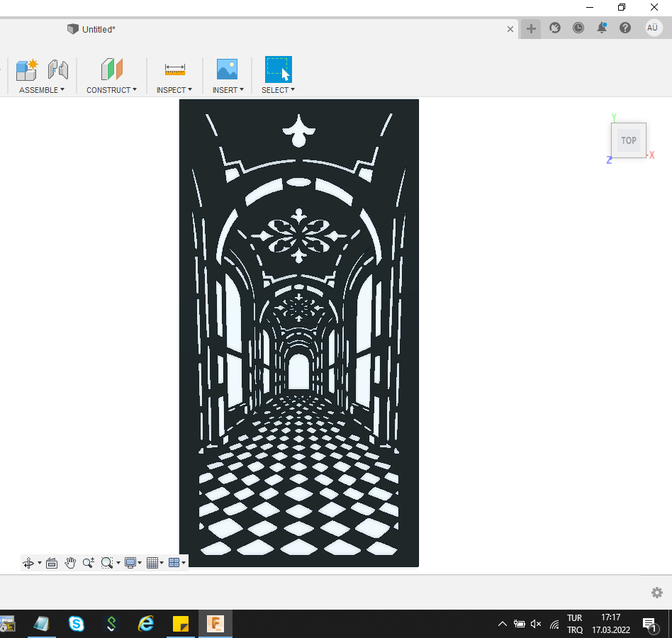Image resolution: width=672 pixels, height=638 pixels.
Task: Click the Joint tool icon
Action: point(58,69)
